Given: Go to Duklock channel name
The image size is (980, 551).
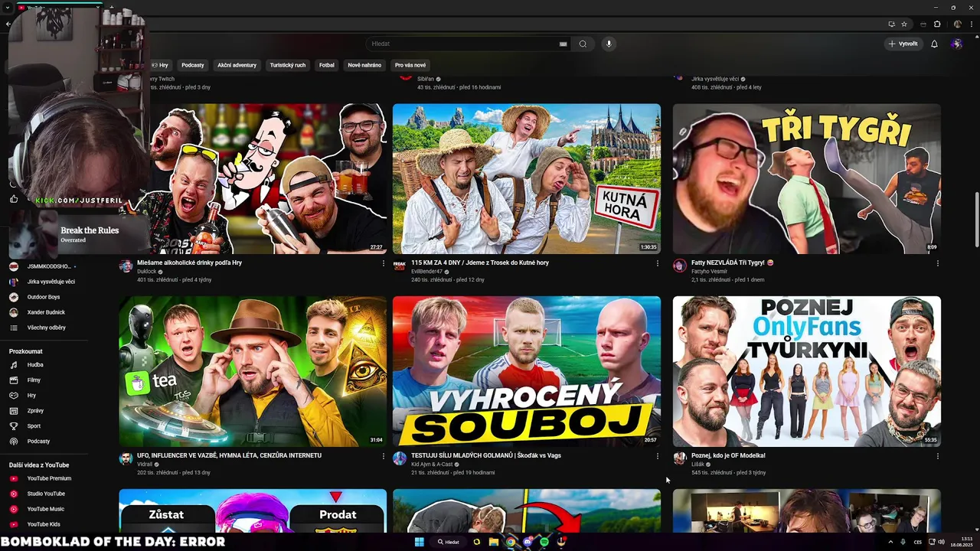Looking at the screenshot, I should (146, 272).
